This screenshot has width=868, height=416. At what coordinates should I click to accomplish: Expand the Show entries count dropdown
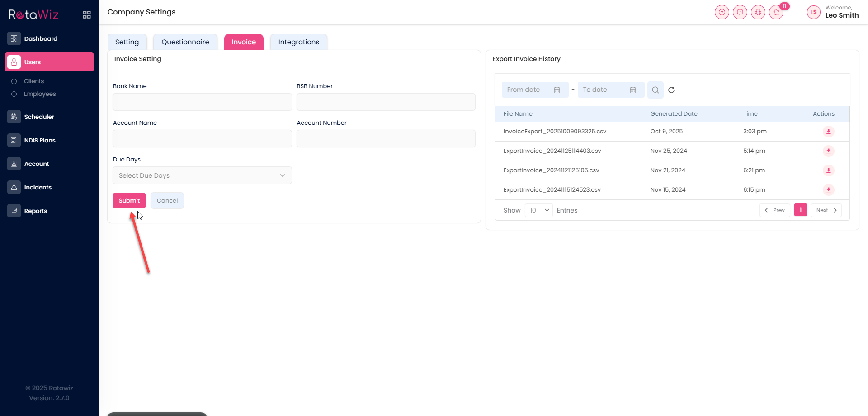pyautogui.click(x=538, y=210)
